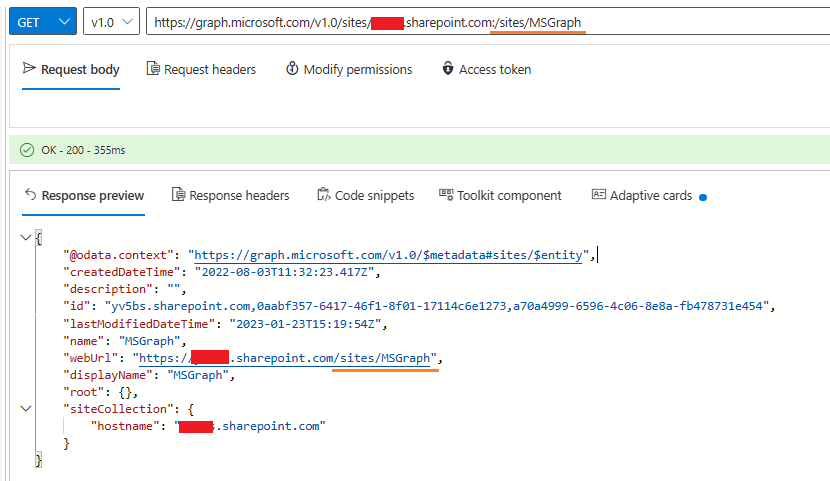Open the GET method dropdown
Screen dimensions: 830x481
[x=43, y=22]
